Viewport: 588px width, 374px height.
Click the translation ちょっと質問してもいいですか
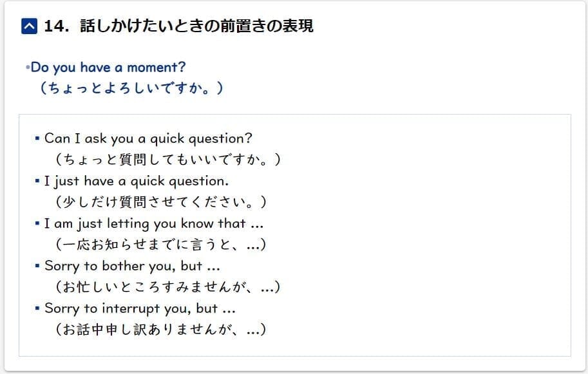tap(167, 159)
